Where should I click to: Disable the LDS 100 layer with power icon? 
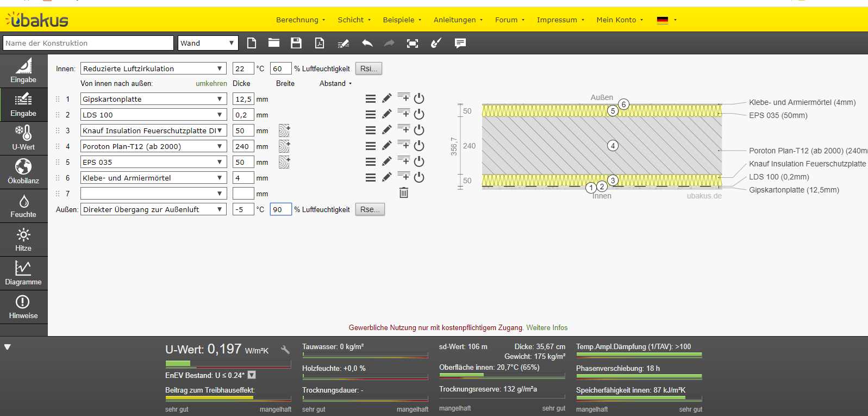click(x=419, y=114)
